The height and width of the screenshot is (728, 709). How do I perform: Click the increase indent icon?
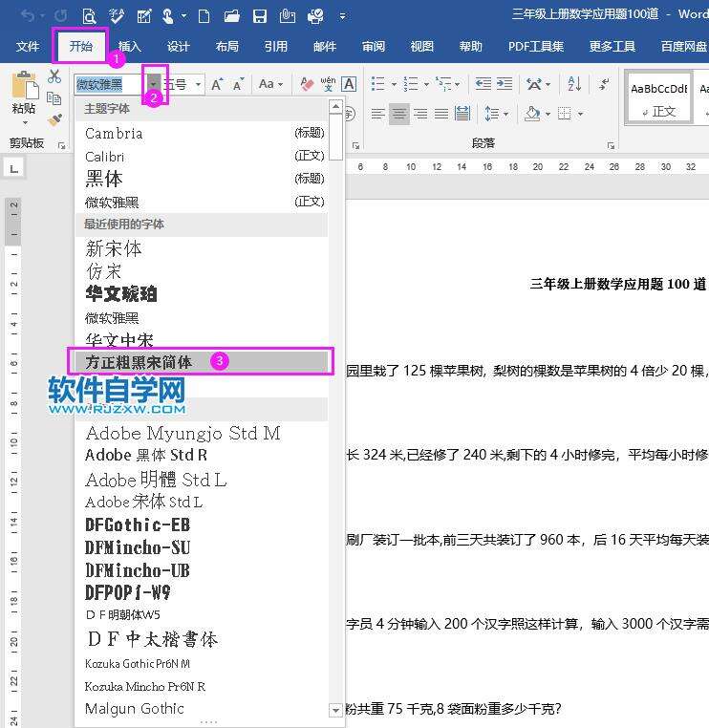pos(505,84)
